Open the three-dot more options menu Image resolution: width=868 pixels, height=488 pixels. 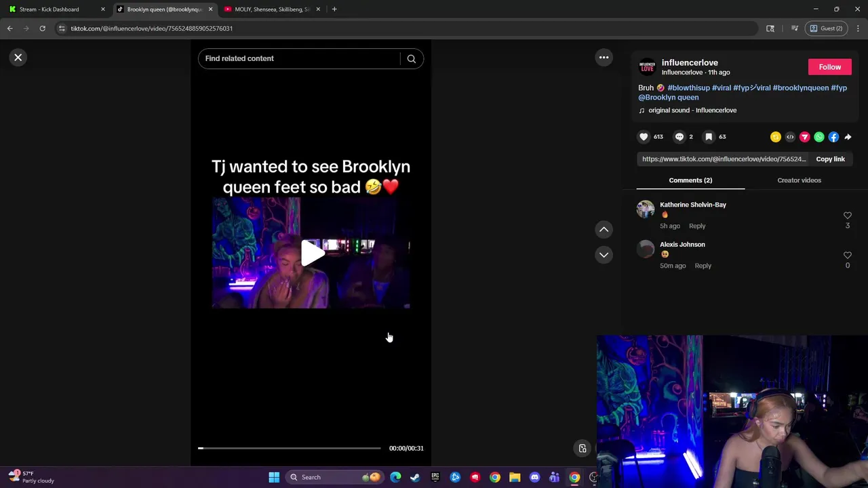click(x=604, y=58)
